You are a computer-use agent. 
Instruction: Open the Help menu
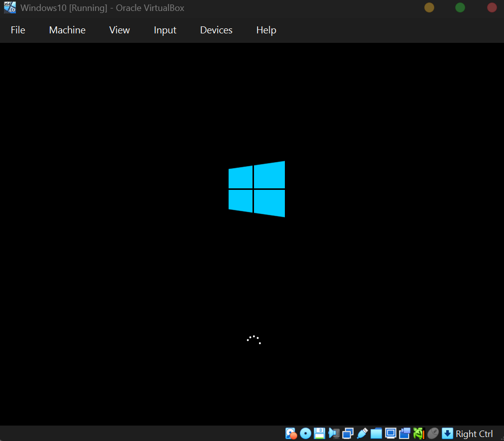tap(266, 30)
